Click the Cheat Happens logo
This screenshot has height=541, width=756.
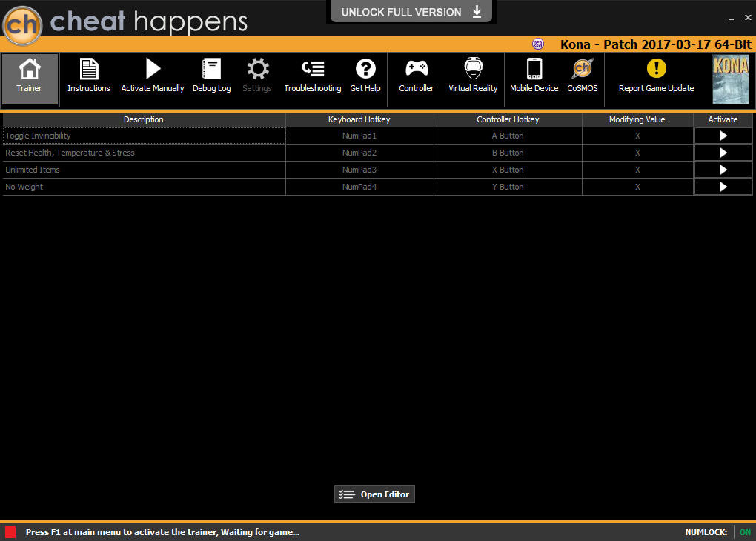(x=22, y=25)
